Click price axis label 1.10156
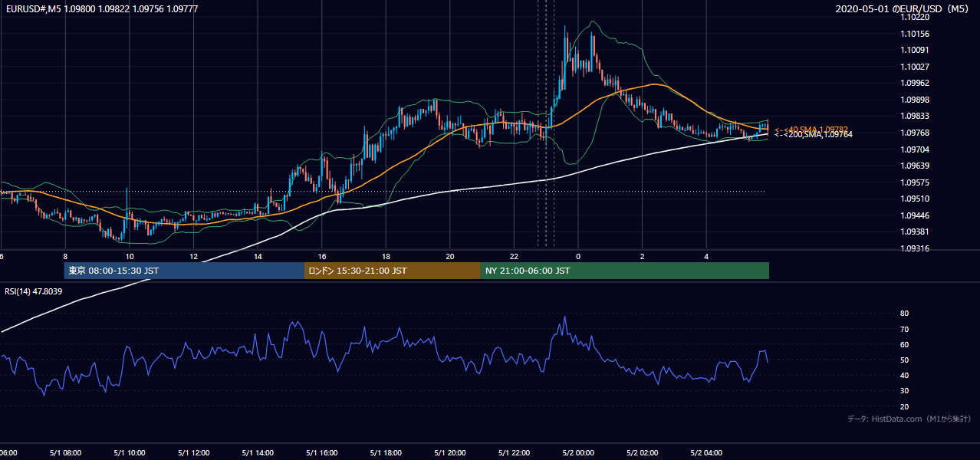Screen dimensions: 980x460 pos(916,34)
